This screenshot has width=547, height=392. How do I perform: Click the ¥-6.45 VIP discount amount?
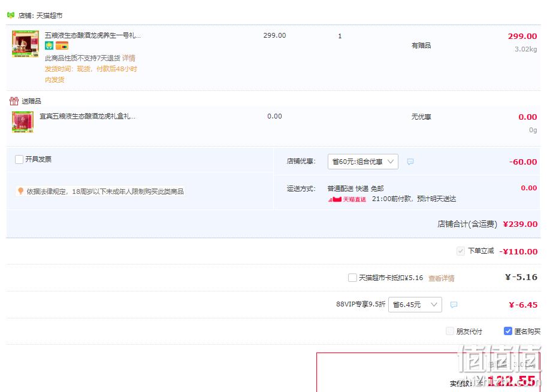(x=523, y=305)
